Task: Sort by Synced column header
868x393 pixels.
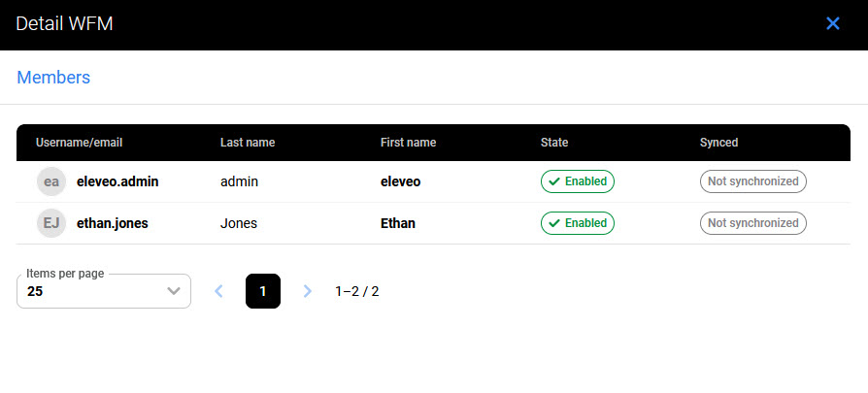Action: click(718, 143)
